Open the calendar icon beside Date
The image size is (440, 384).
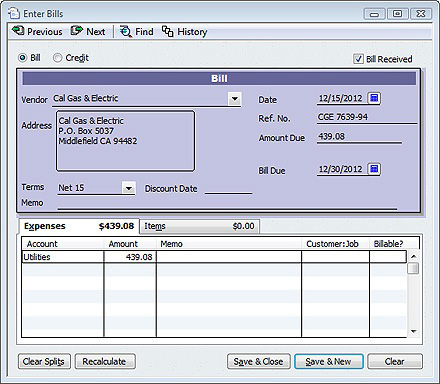point(374,98)
